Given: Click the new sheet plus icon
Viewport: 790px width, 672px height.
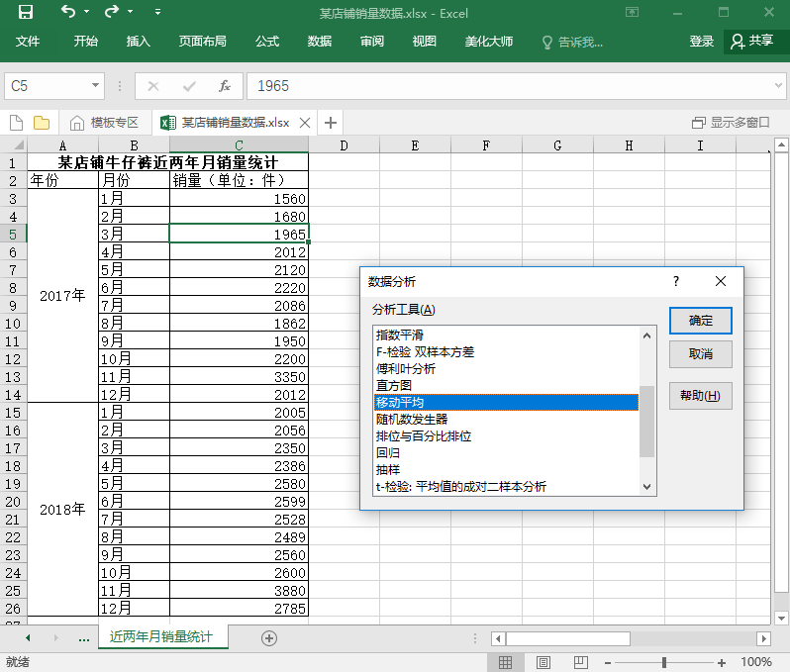Looking at the screenshot, I should coord(268,638).
